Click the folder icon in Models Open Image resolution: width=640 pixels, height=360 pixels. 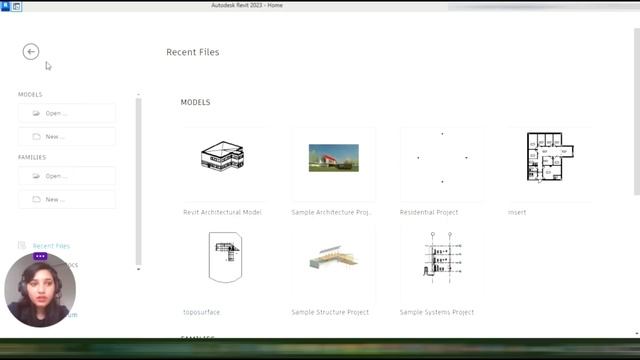[36, 113]
